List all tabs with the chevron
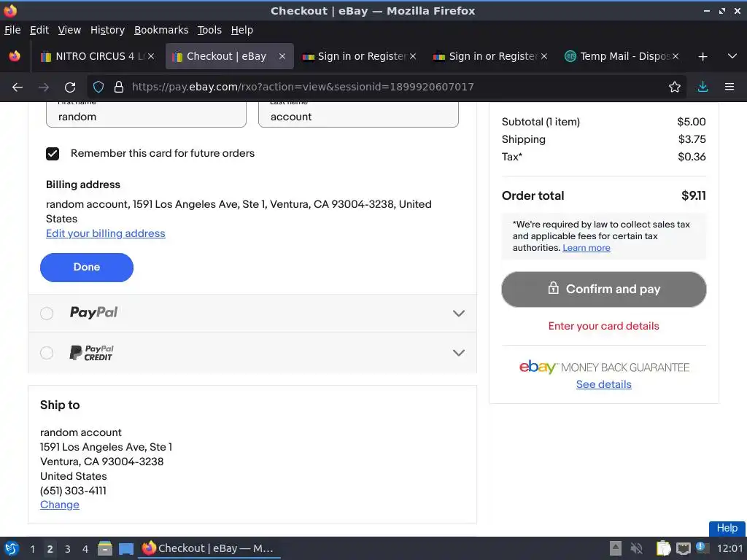747x560 pixels. coord(732,56)
